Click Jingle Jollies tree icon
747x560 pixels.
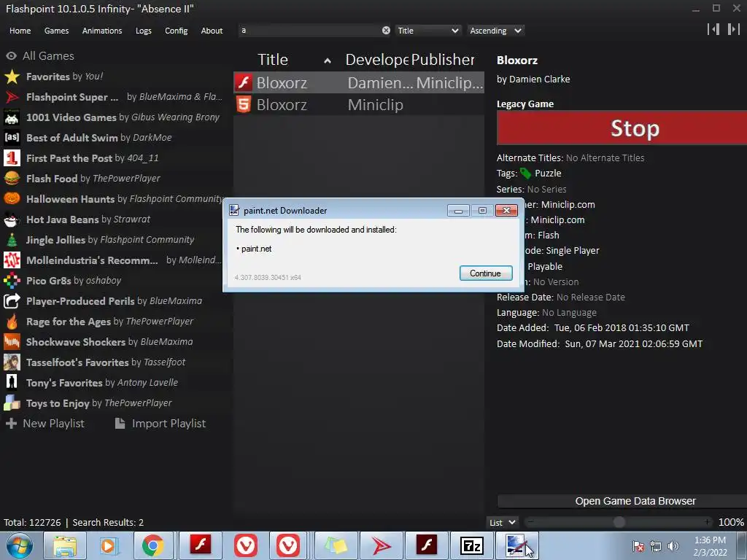tap(12, 240)
